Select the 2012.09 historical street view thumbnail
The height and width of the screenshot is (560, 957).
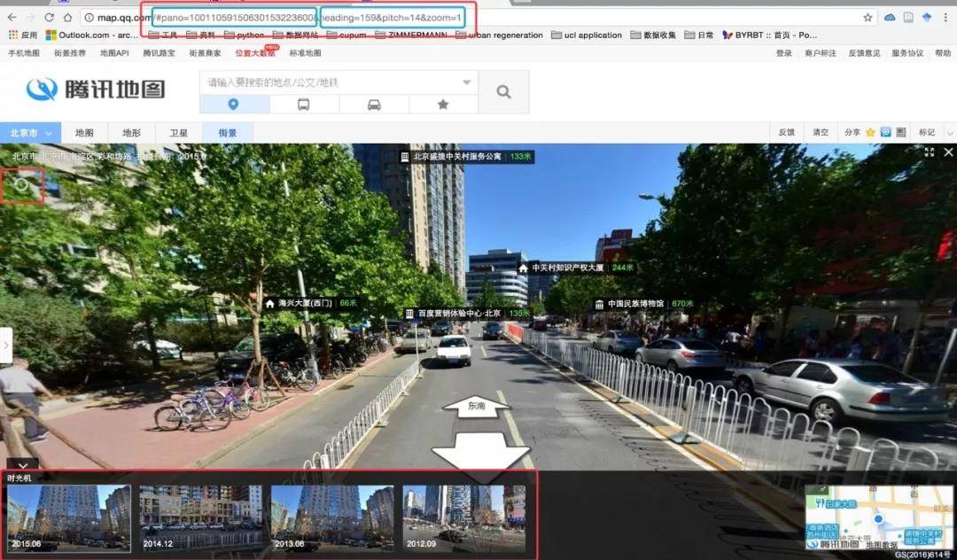click(x=463, y=518)
